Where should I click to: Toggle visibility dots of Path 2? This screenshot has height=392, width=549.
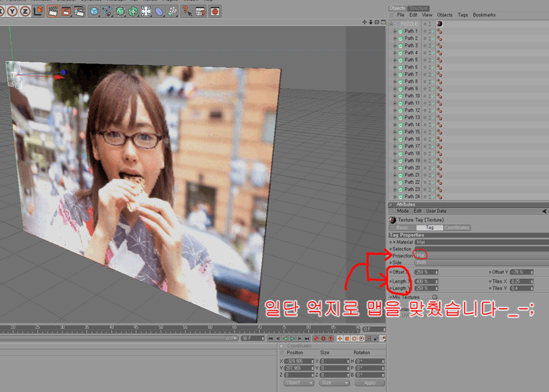coord(430,38)
